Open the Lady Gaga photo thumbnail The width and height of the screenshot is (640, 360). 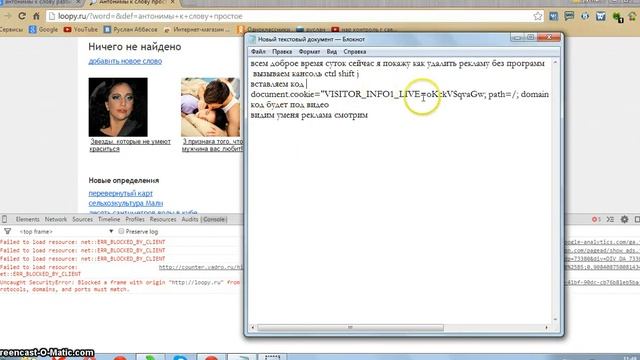[x=118, y=107]
